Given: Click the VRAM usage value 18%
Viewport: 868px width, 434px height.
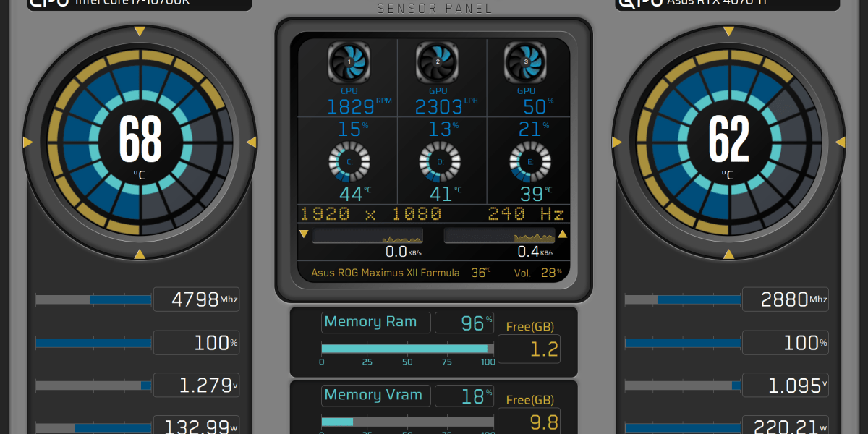Looking at the screenshot, I should click(x=464, y=396).
